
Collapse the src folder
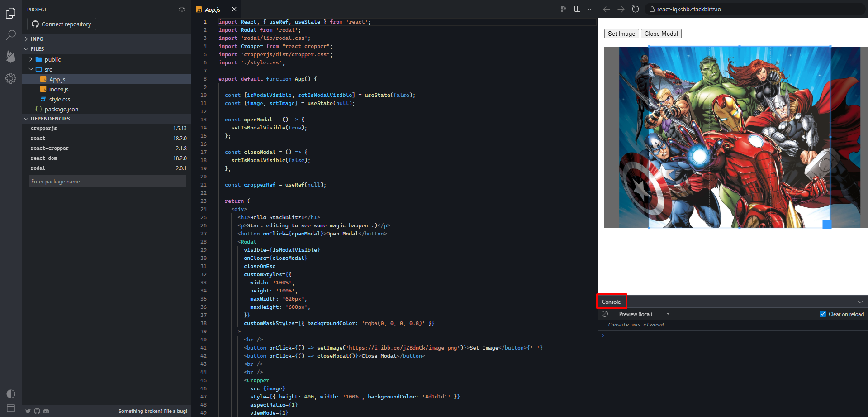(x=106, y=69)
